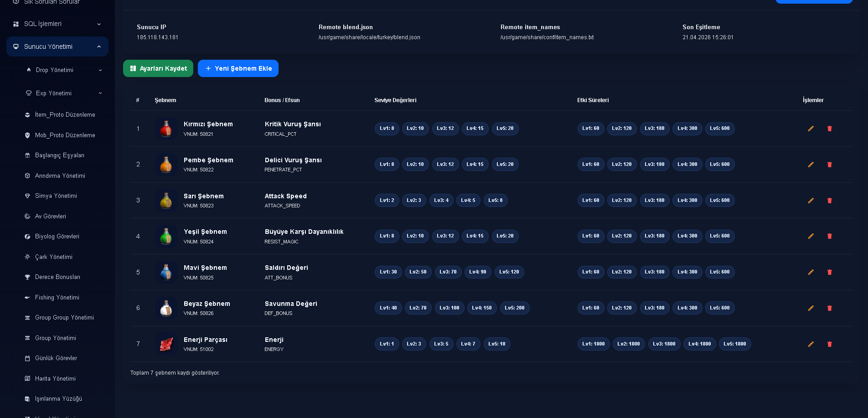
Task: Edit the Sarı Şebnem entry
Action: (811, 201)
